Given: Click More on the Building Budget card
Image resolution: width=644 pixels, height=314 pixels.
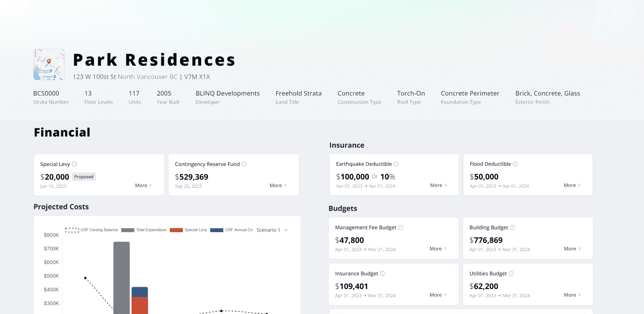Looking at the screenshot, I should click(x=572, y=249).
